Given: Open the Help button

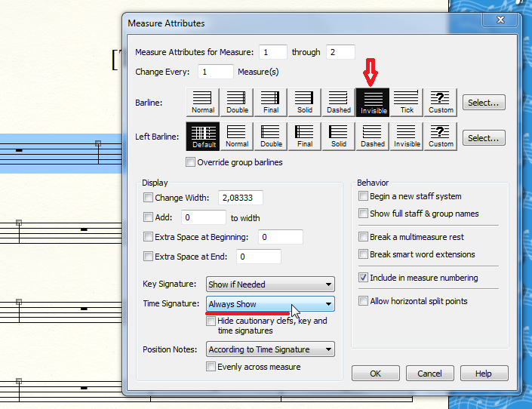Looking at the screenshot, I should pyautogui.click(x=483, y=374).
